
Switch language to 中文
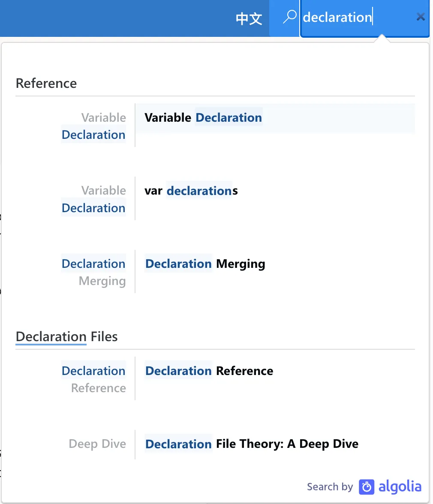(249, 18)
